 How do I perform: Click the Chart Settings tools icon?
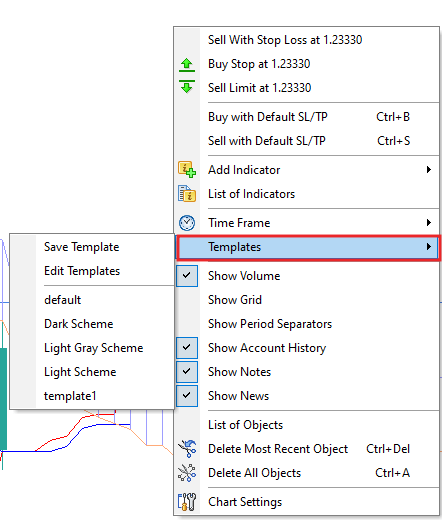pyautogui.click(x=187, y=502)
